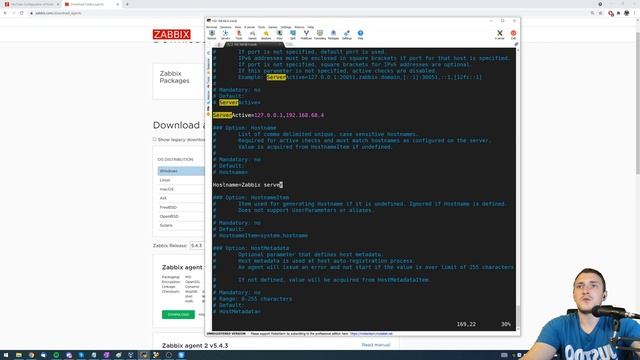640x360 pixels.
Task: Click the home tab icon in MobaXterm
Action: tap(219, 44)
